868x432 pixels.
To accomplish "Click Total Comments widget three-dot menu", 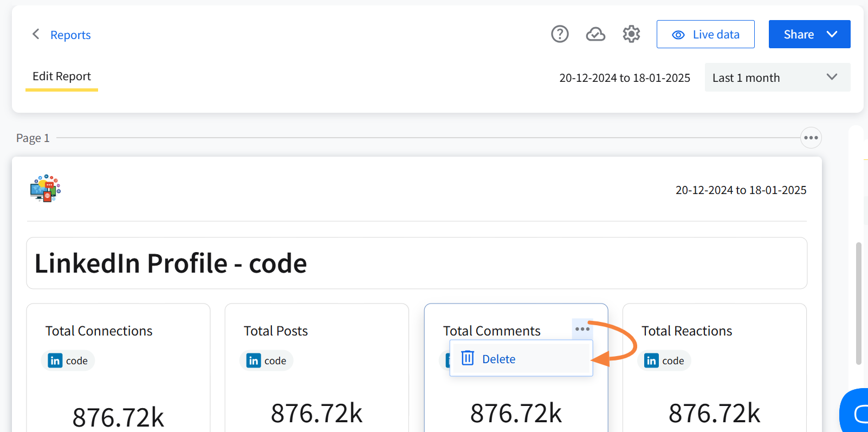I will pos(582,329).
